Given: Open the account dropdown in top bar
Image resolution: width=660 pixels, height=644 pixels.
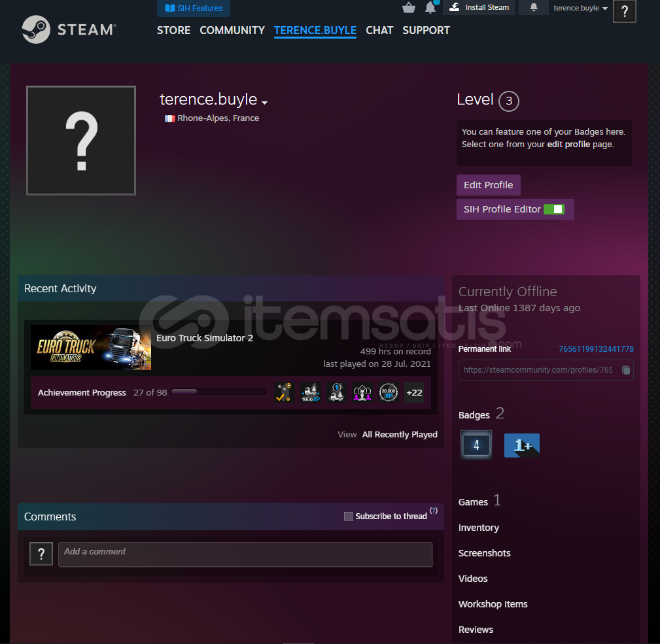Looking at the screenshot, I should pyautogui.click(x=580, y=8).
